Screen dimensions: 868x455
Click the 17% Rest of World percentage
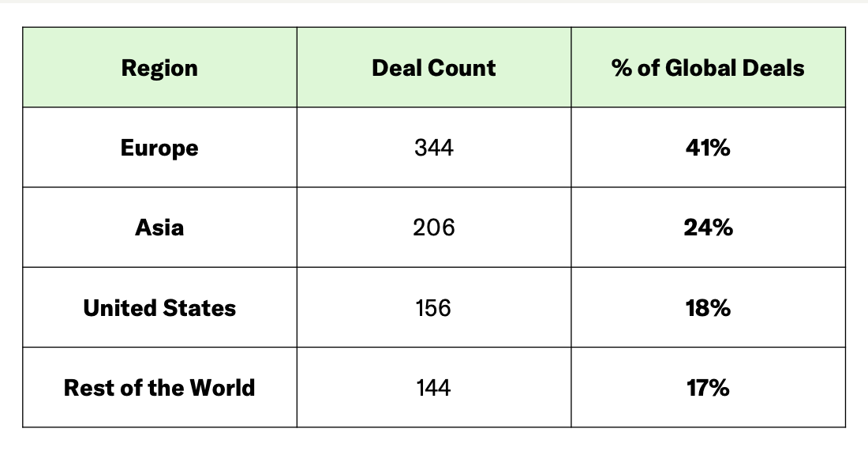pos(708,388)
